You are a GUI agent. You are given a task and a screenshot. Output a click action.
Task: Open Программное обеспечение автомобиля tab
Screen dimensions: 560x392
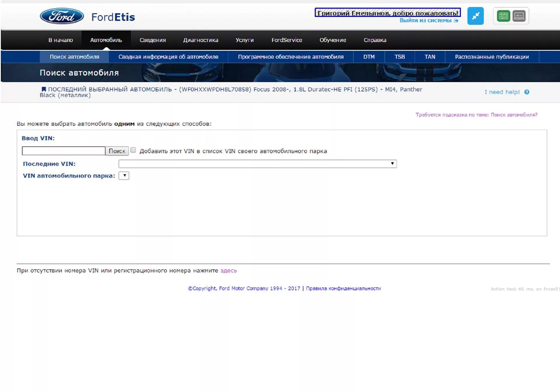point(290,57)
